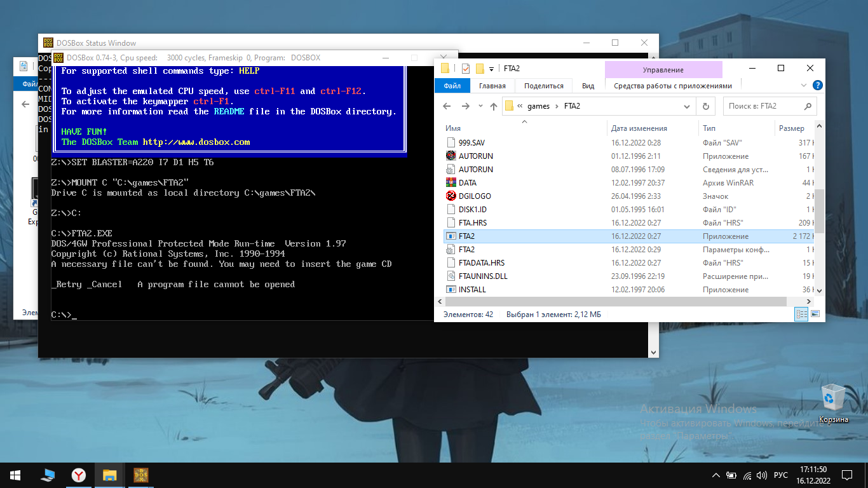Open the Файл menu in Explorer
The image size is (868, 488).
point(452,86)
